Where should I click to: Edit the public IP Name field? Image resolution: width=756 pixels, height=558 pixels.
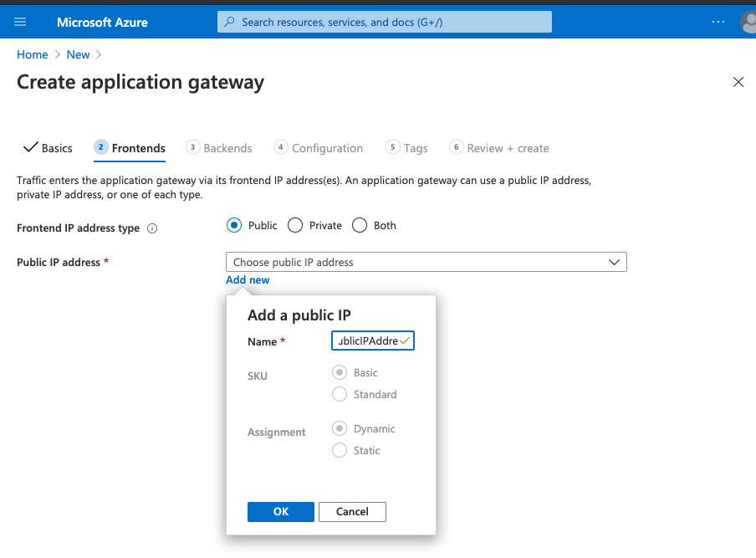371,340
